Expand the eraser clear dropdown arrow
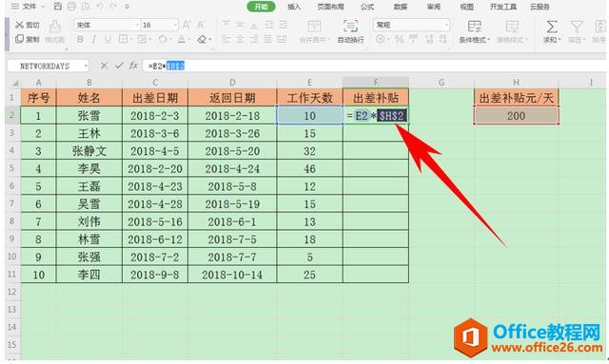Viewport: 609px width, 364px height. [x=210, y=40]
